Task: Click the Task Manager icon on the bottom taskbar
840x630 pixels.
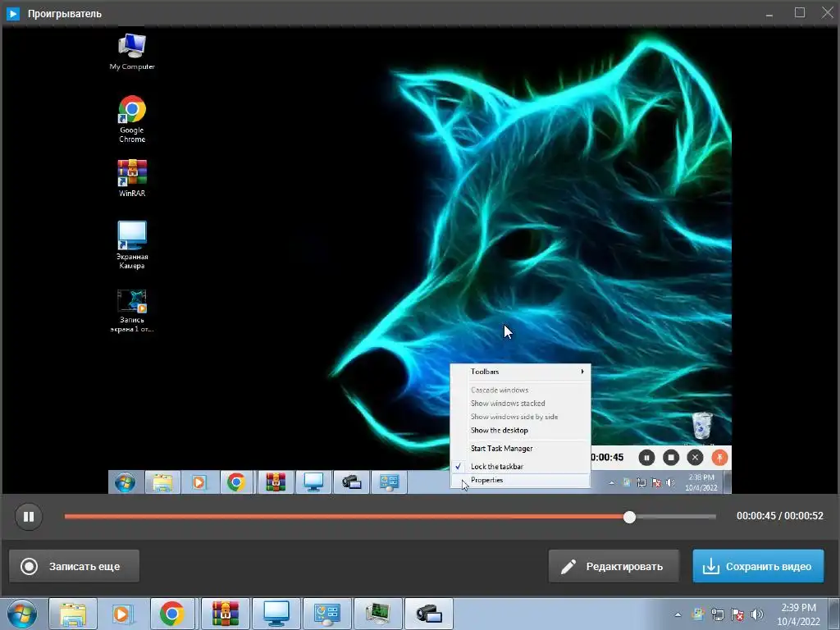Action: click(x=378, y=614)
